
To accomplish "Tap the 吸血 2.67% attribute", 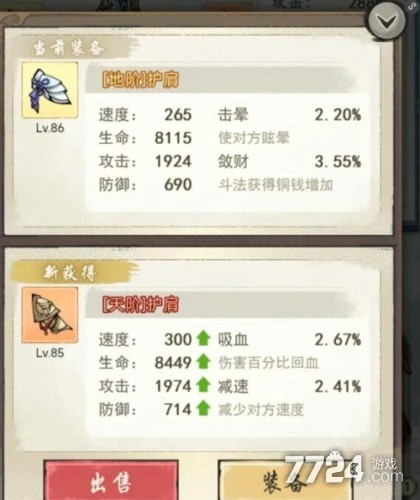I will 289,340.
